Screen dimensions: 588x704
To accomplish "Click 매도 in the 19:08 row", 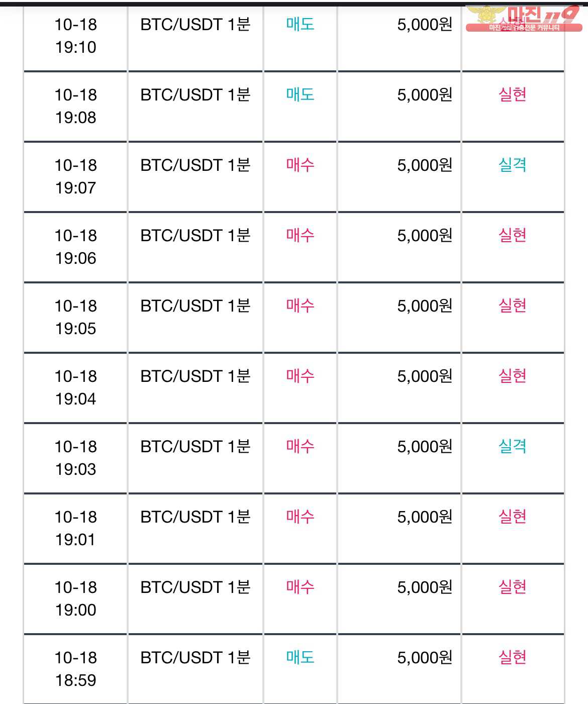I will click(x=300, y=94).
